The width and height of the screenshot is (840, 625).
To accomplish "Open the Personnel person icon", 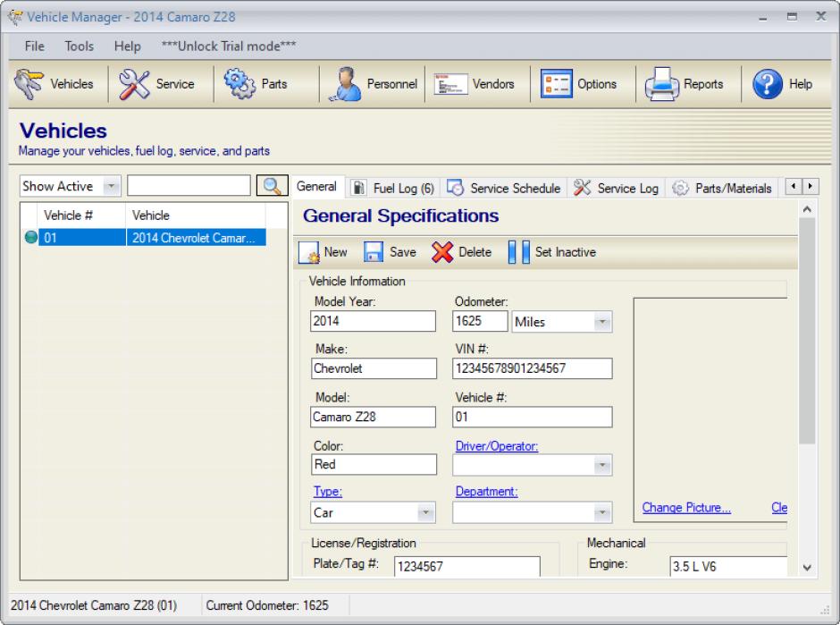I will coord(345,84).
